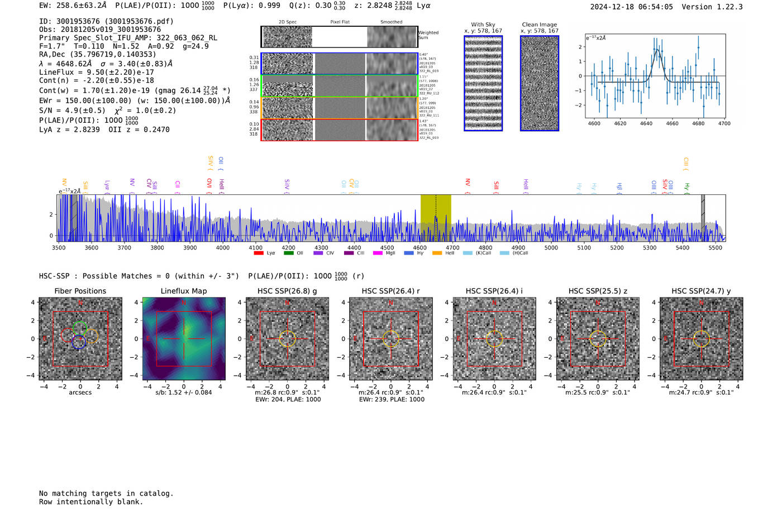The width and height of the screenshot is (782, 532).
Task: Click the Clean Image panel
Action: (540, 83)
